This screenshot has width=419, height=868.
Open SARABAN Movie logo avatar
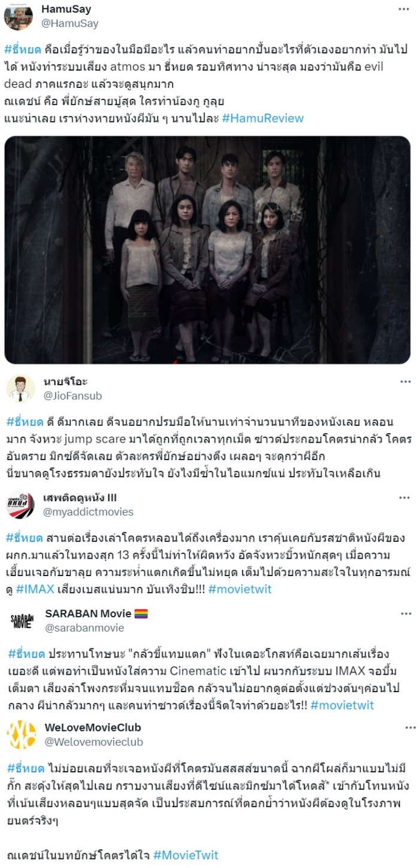pyautogui.click(x=22, y=621)
